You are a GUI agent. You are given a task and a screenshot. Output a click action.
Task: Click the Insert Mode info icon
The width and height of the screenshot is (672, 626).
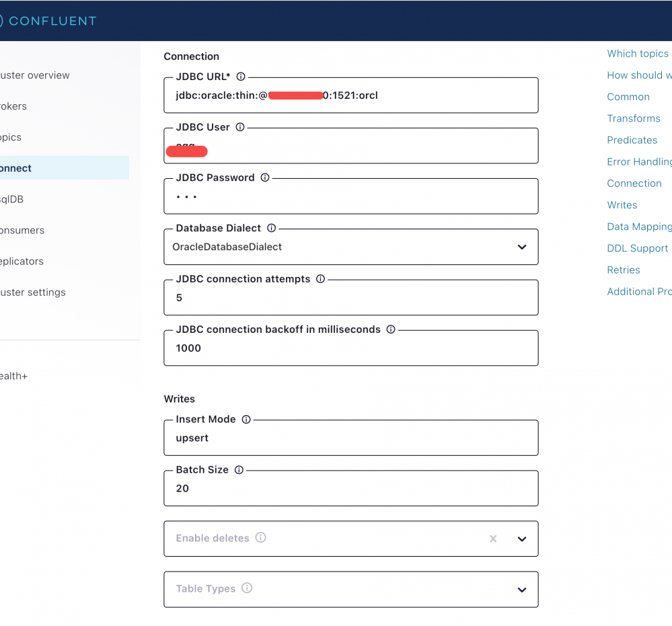pos(246,419)
